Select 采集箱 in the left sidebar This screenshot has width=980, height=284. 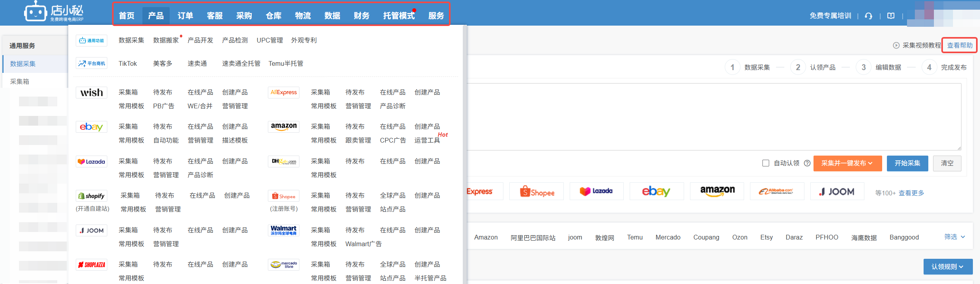click(20, 82)
